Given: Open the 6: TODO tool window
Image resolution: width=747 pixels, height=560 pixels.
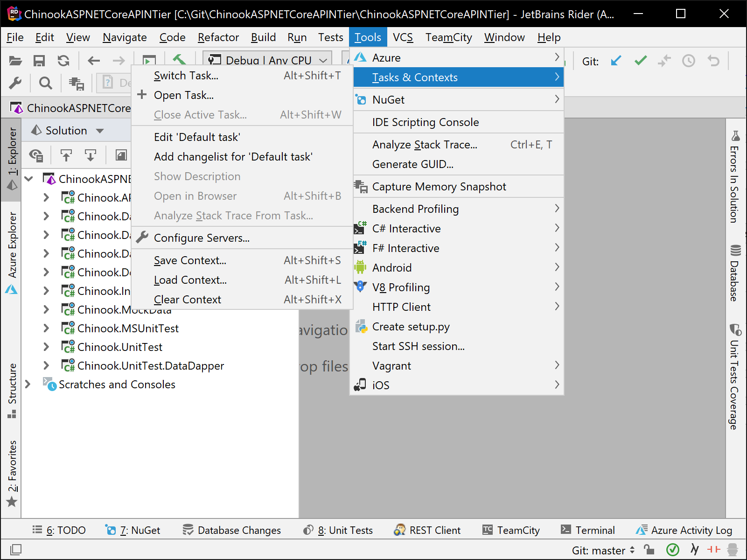Looking at the screenshot, I should point(59,530).
